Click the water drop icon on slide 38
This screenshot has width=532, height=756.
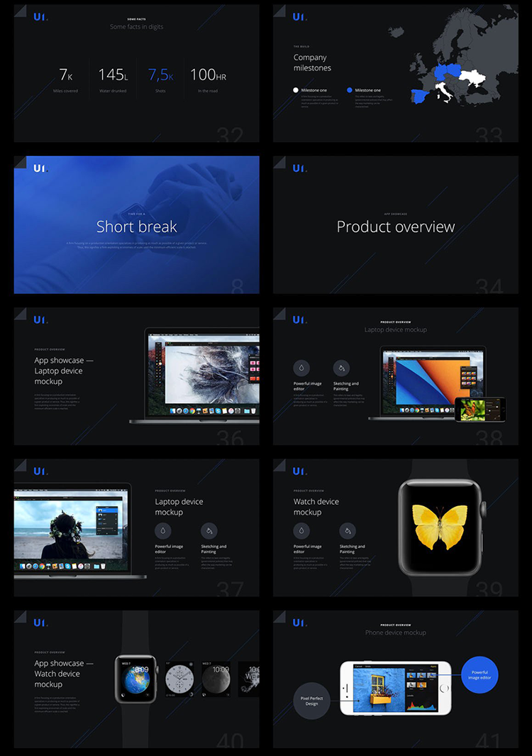[x=301, y=368]
